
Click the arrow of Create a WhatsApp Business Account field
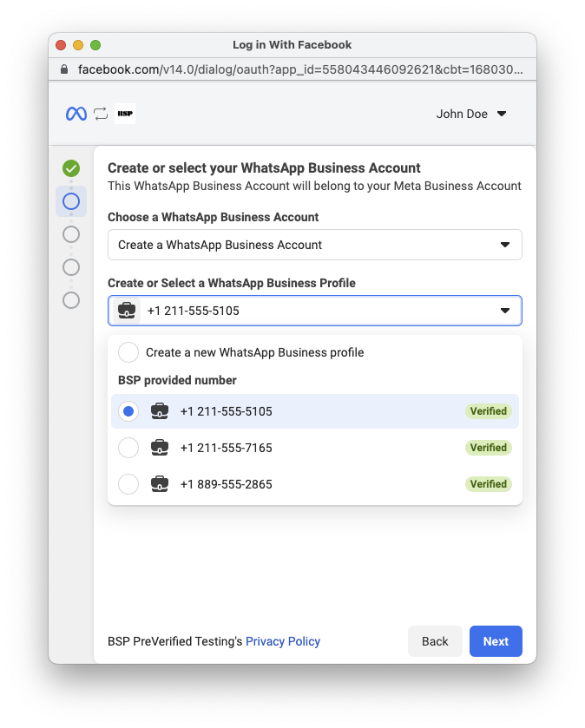(x=505, y=245)
